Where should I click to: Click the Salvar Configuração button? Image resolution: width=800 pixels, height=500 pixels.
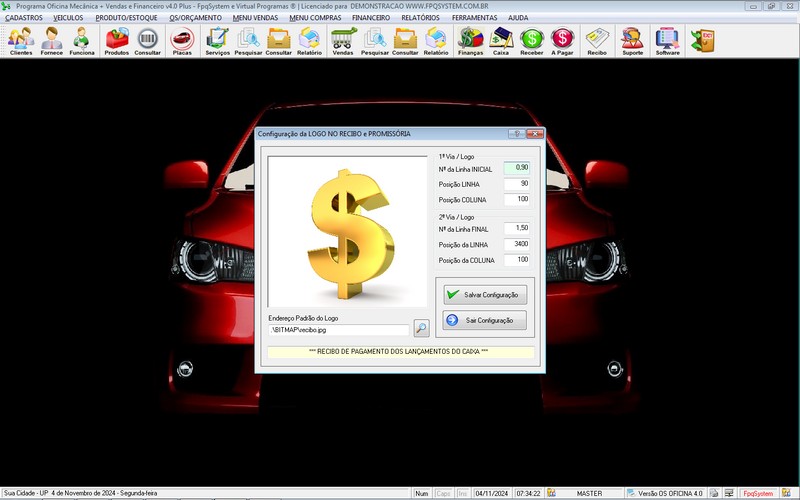485,295
